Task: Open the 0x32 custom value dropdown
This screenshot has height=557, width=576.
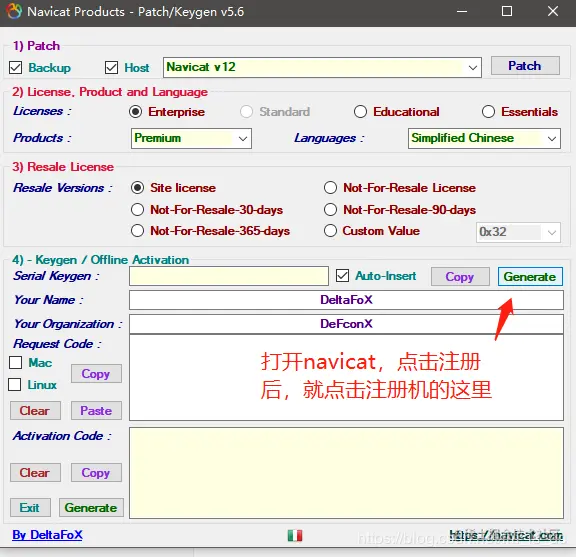Action: tap(518, 232)
